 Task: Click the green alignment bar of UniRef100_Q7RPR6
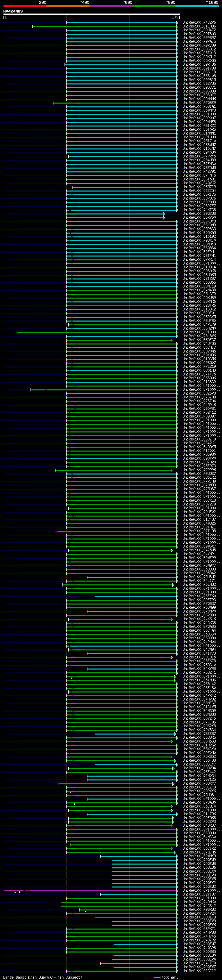pyautogui.click(x=114, y=470)
